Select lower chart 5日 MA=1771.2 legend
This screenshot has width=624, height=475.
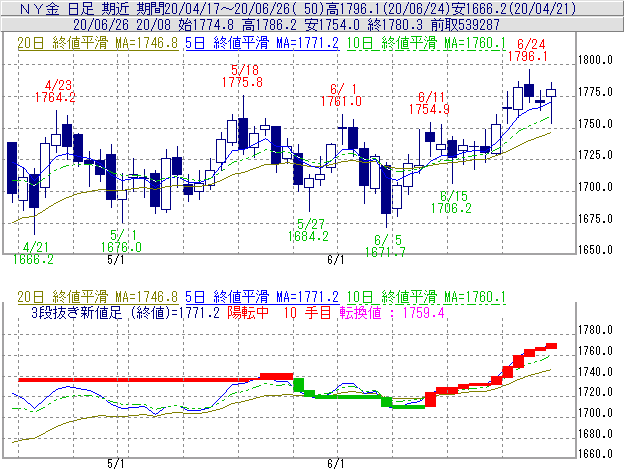(262, 297)
